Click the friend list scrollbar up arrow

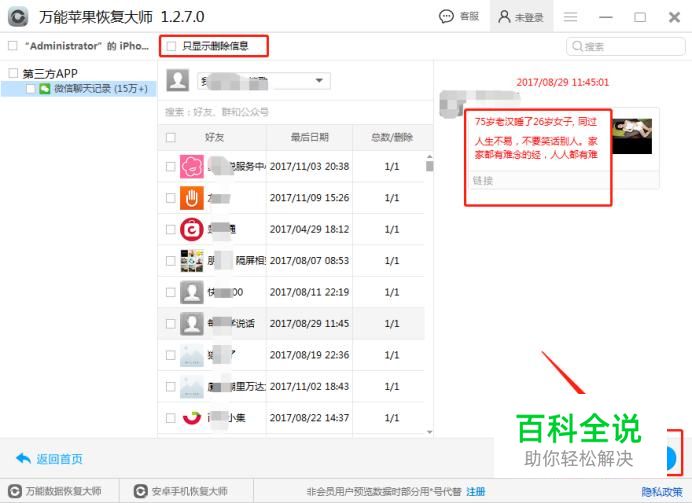[x=429, y=156]
